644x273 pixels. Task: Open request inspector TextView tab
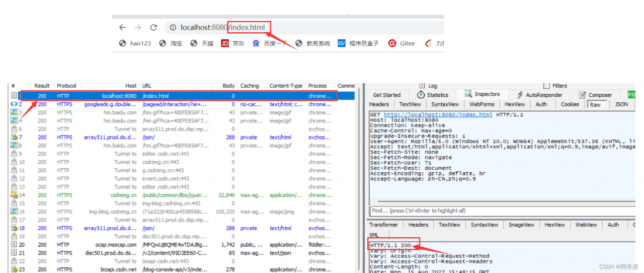[x=410, y=104]
